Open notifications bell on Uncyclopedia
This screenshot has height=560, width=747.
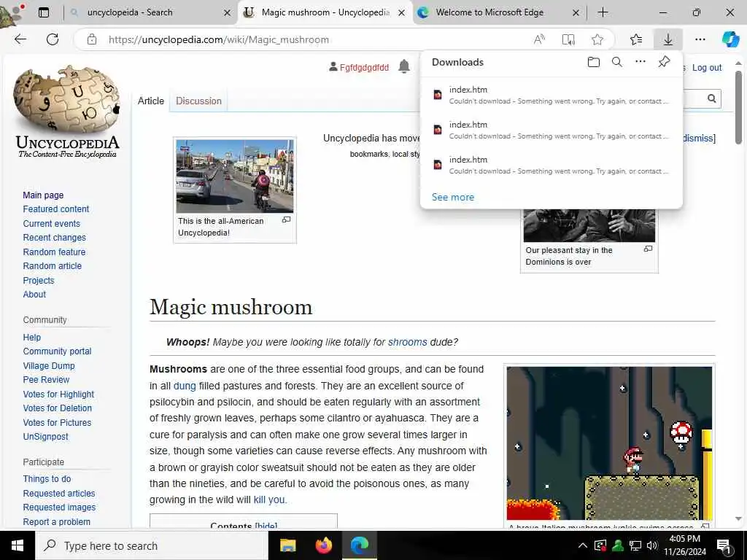tap(404, 66)
